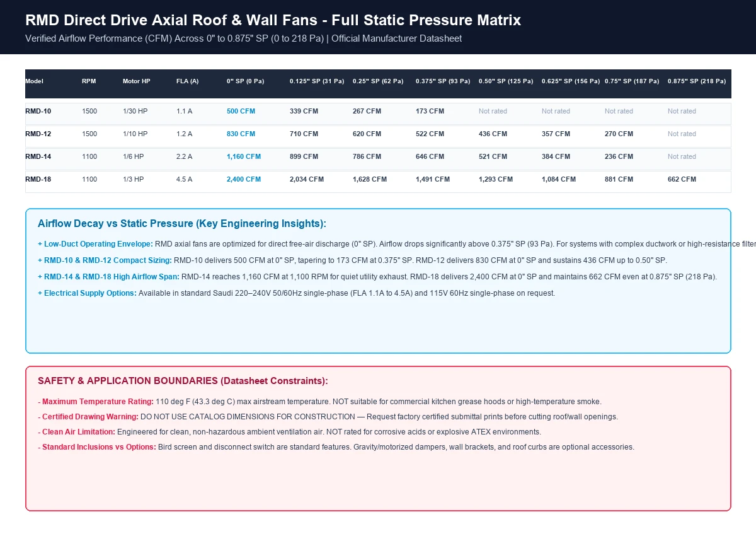Click the 1,160 CFM value

(244, 157)
